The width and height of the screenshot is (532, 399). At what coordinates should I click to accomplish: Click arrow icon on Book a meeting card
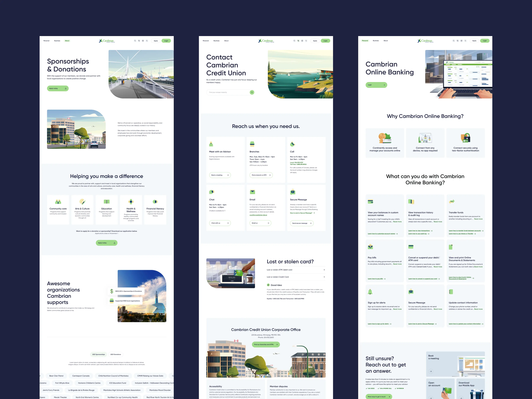[431, 371]
